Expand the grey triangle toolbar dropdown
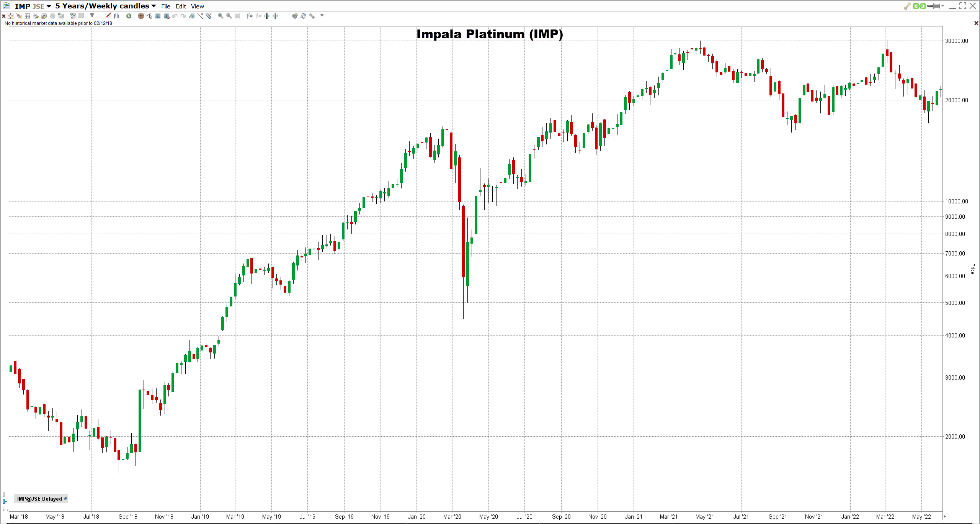Image resolution: width=980 pixels, height=524 pixels. pos(92,16)
